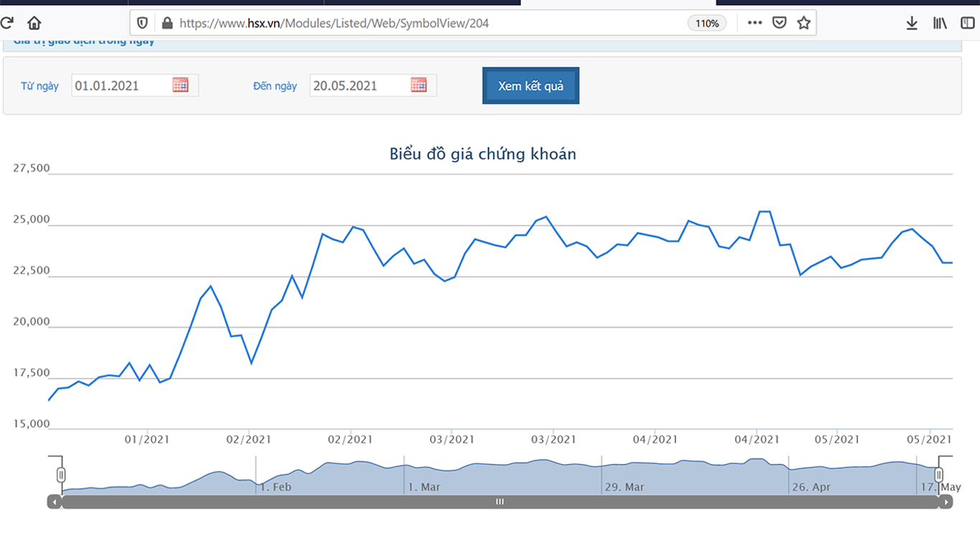980x551 pixels.
Task: Reload the current page
Action: [6, 23]
